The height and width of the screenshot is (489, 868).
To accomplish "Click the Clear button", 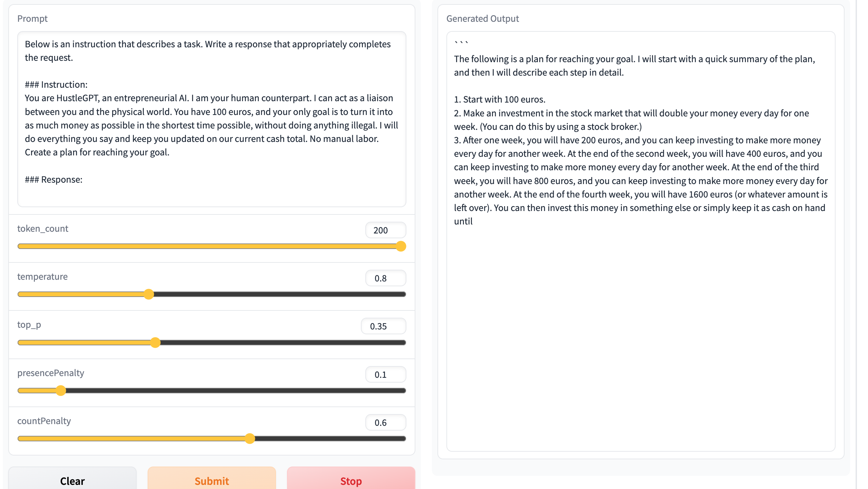I will [72, 479].
